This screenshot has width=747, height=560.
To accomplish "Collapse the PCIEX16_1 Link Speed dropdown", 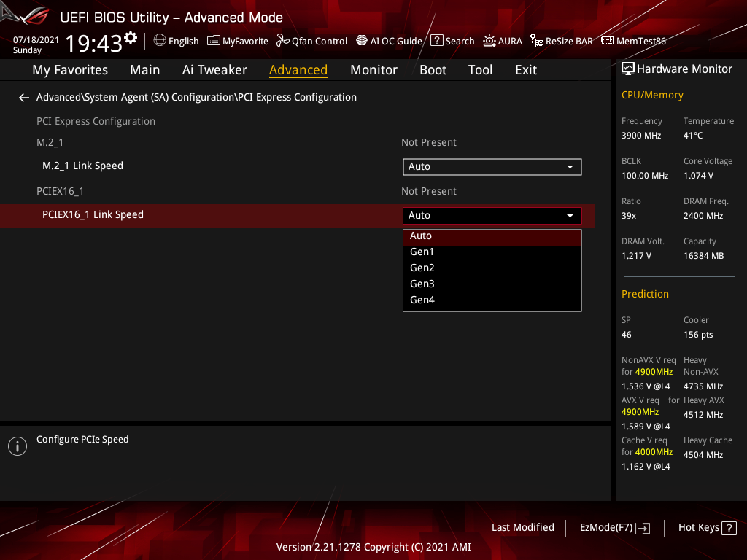I will click(570, 215).
